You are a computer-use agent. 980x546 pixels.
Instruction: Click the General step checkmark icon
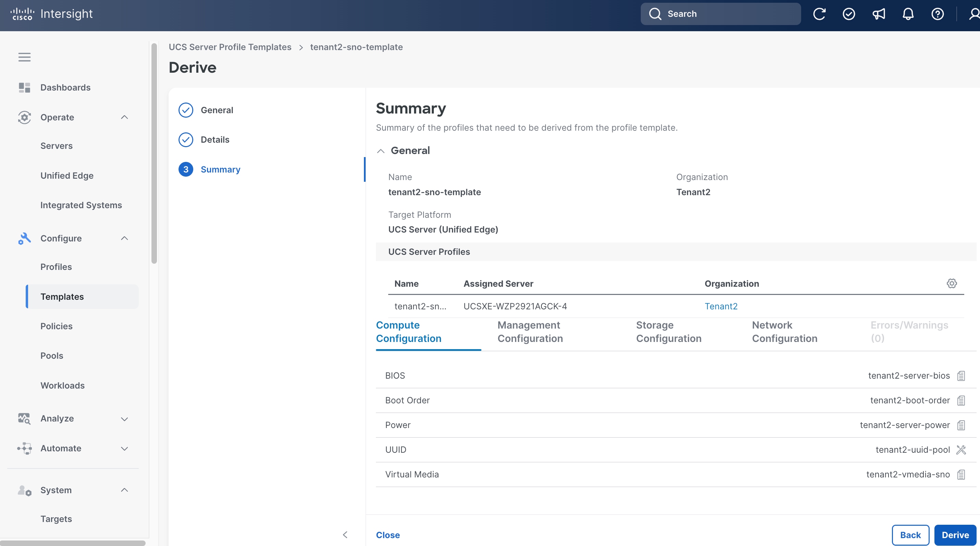coord(186,110)
